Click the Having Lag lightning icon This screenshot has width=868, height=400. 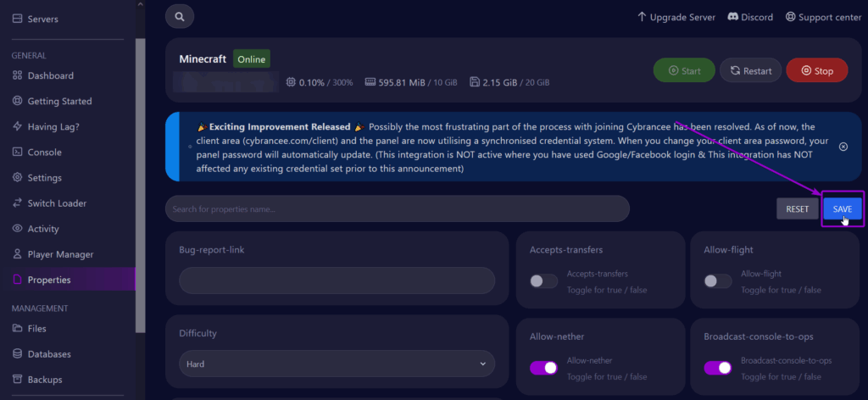tap(17, 126)
